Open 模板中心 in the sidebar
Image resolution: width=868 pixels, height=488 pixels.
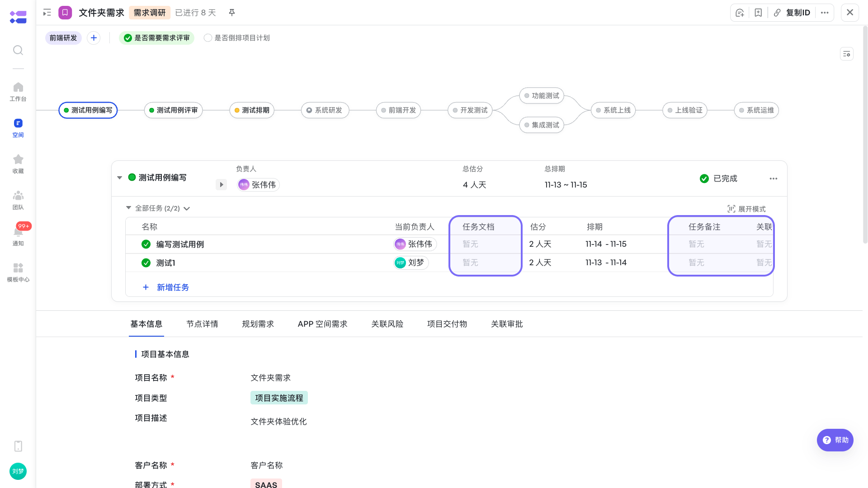(x=18, y=272)
